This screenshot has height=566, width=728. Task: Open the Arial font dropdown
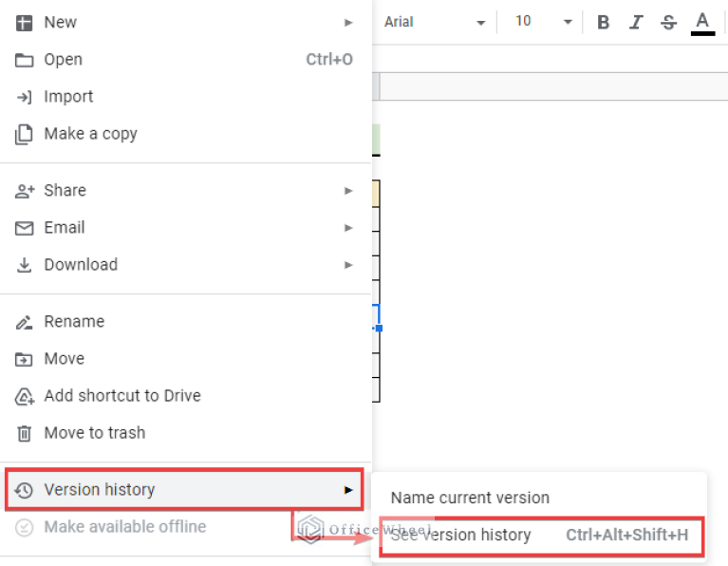tap(435, 22)
